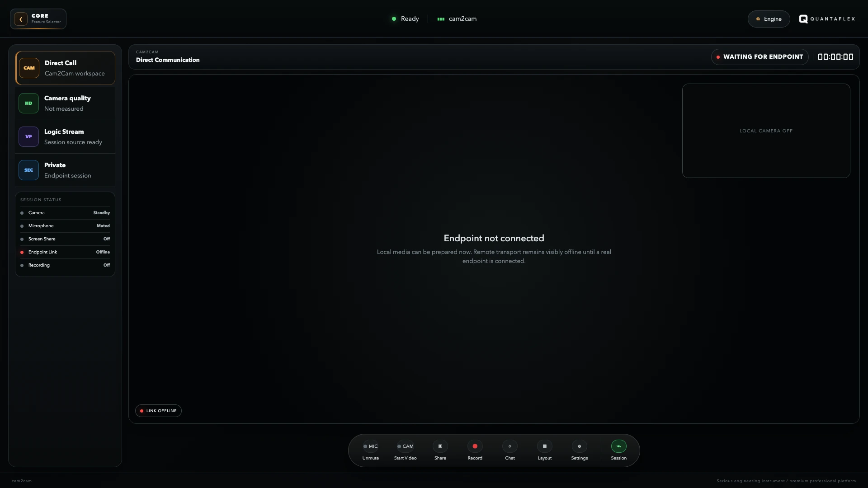Select Direct Call Cam2Cam workspace
The image size is (868, 488).
[65, 68]
